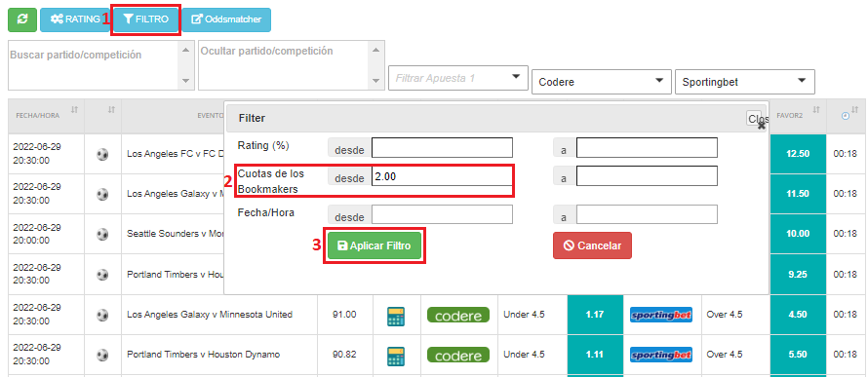
Task: Open the Codere bookmaker dropdown
Action: [x=601, y=82]
